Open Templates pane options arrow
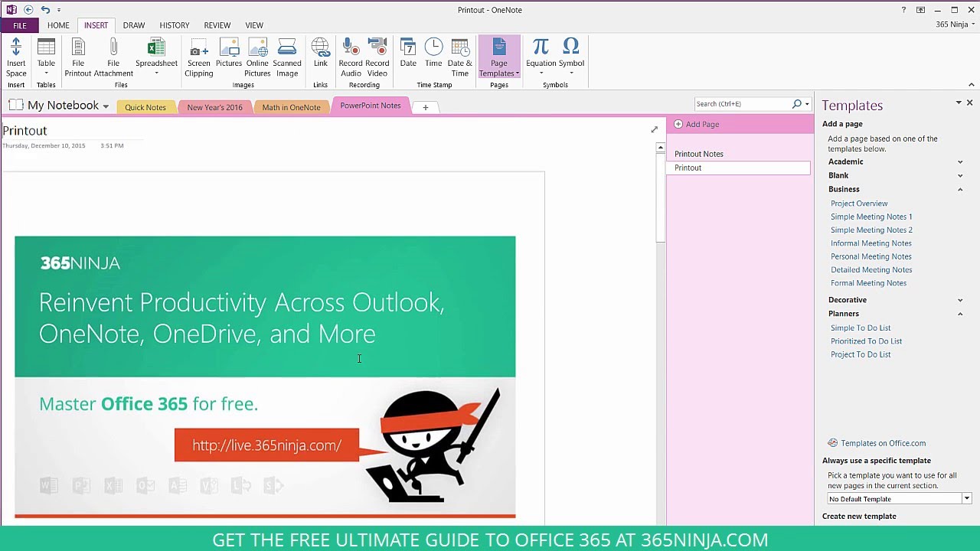The image size is (980, 551). point(959,103)
